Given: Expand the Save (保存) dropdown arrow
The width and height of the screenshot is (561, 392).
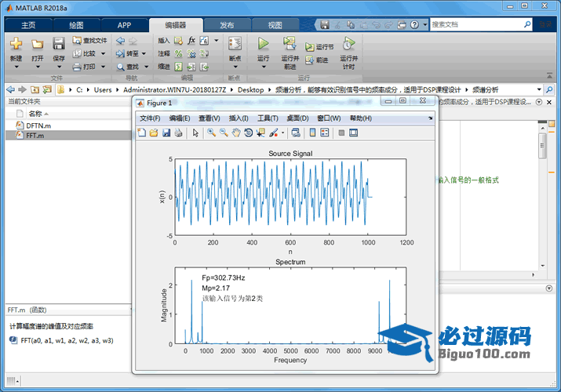Looking at the screenshot, I should 59,67.
